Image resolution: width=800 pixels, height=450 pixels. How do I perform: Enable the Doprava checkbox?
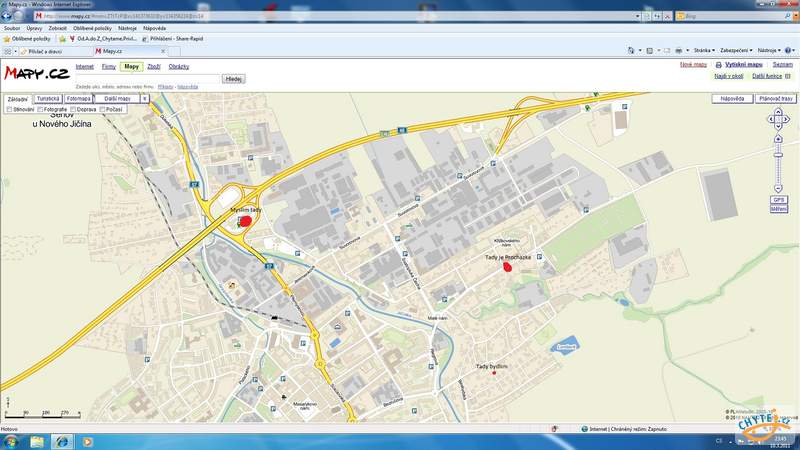(x=73, y=109)
